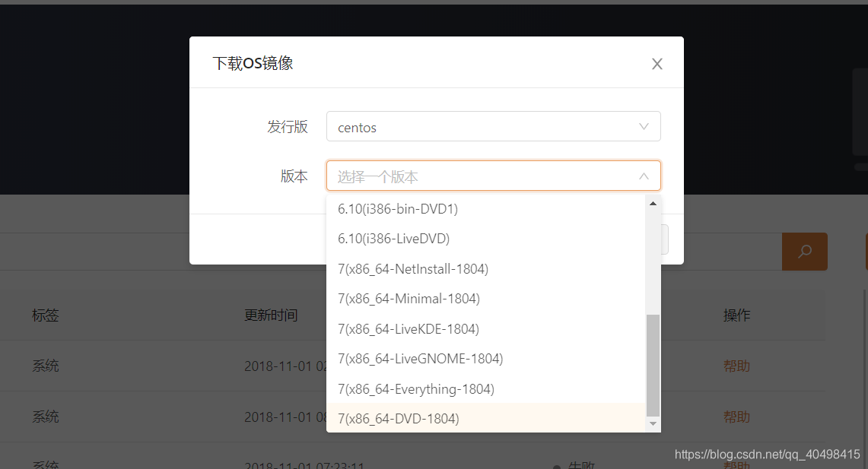The image size is (868, 469).
Task: Click the 标签 column header
Action: 46,315
